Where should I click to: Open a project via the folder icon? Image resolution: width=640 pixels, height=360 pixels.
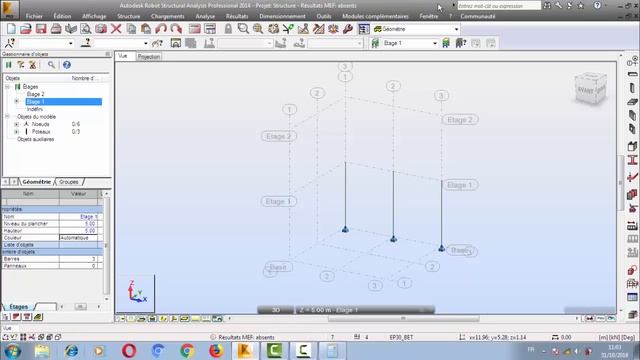pos(26,29)
